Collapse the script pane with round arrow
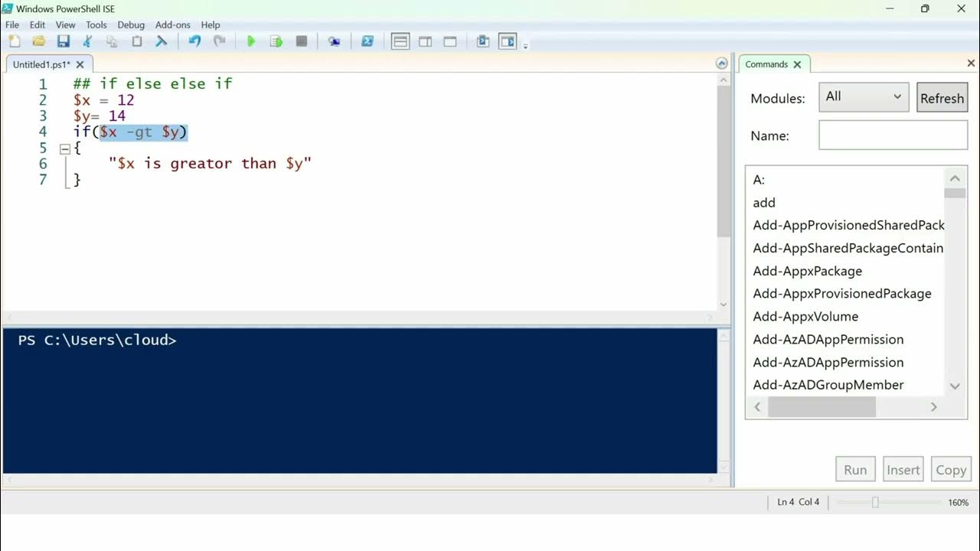Image resolution: width=980 pixels, height=551 pixels. [x=721, y=64]
